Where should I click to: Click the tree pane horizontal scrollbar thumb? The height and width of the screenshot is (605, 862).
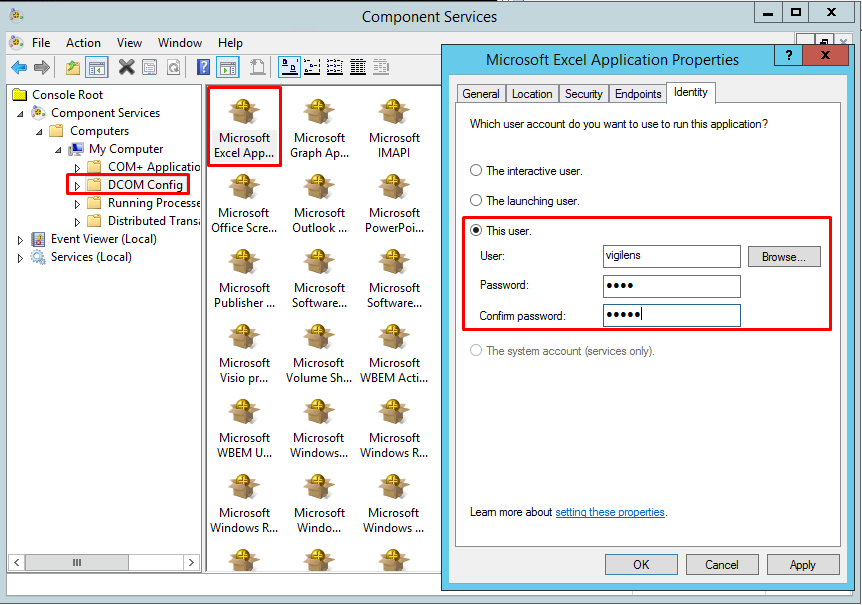[77, 562]
